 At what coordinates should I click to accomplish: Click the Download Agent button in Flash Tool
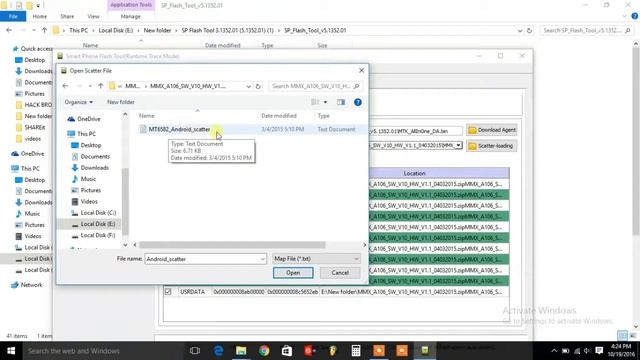coord(492,130)
